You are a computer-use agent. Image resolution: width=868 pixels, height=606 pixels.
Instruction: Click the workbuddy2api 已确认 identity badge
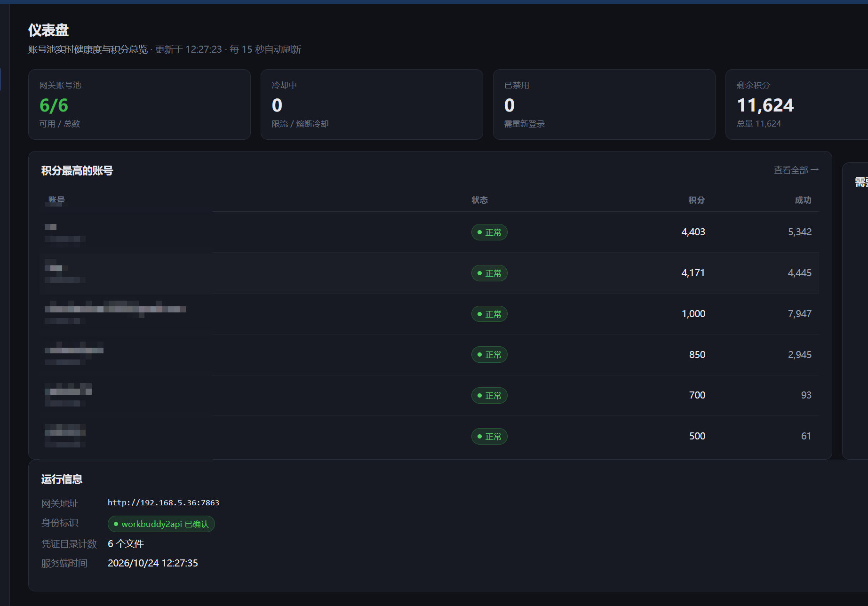point(161,524)
